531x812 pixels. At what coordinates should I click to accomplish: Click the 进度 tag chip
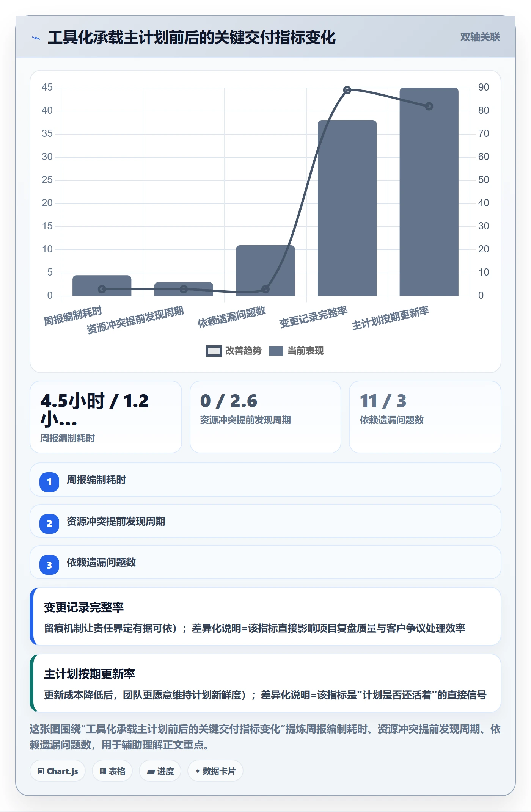tap(160, 771)
